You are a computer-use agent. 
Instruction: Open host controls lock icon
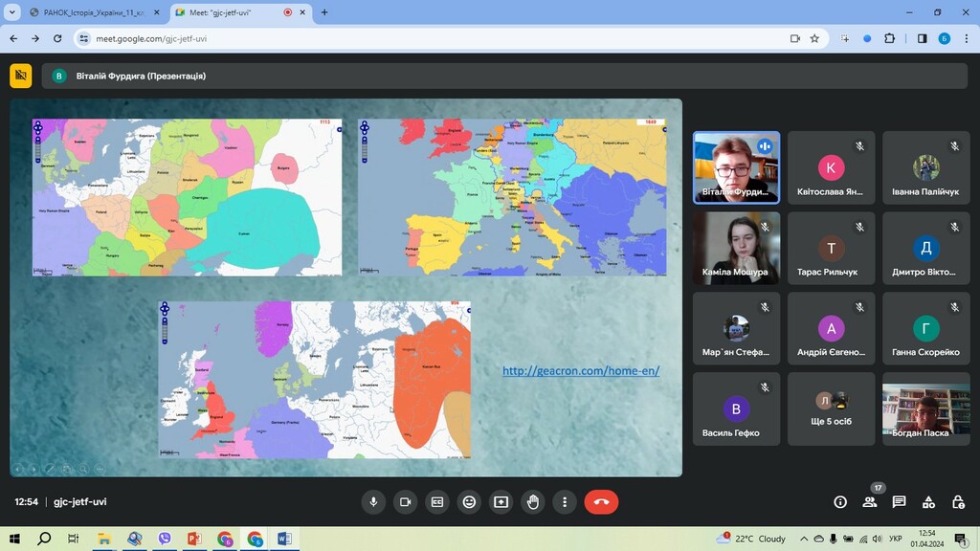coord(958,501)
